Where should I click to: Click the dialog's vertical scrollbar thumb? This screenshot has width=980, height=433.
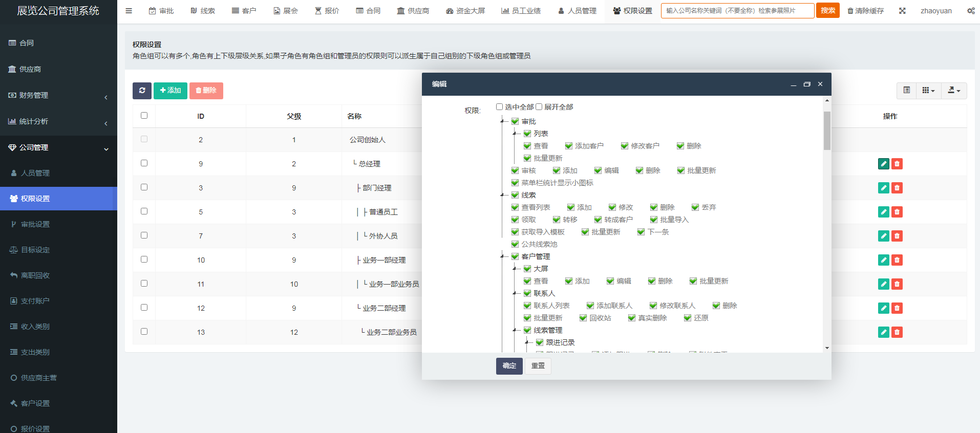827,131
